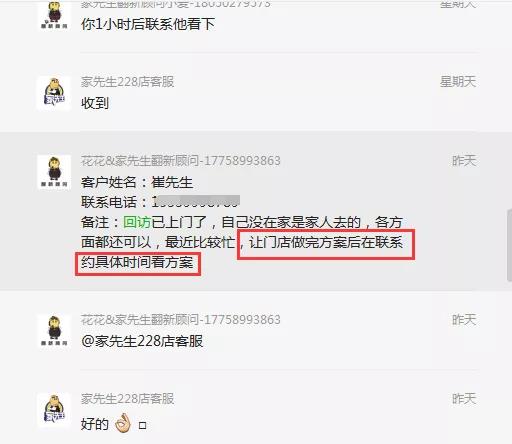
Task: Click avatar of 花花 customer info message
Action: tap(54, 172)
